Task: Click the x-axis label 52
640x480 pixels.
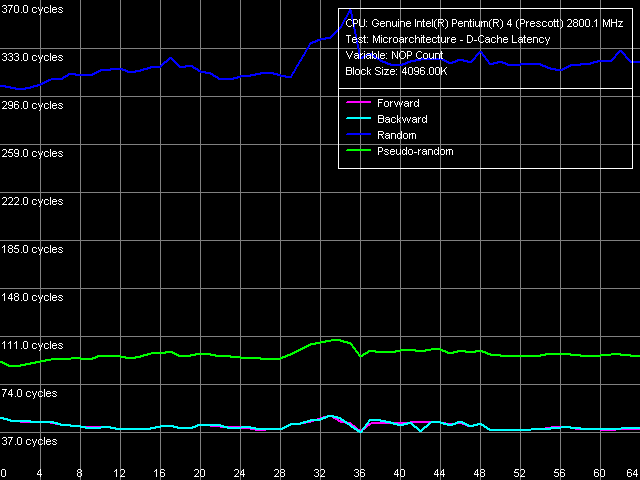Action: 519,474
